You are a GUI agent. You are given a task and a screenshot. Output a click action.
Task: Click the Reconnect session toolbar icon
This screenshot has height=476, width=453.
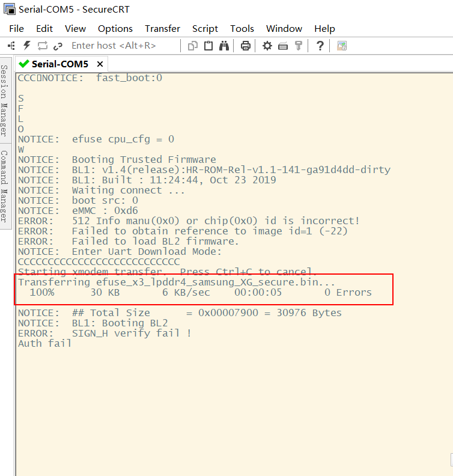point(43,46)
